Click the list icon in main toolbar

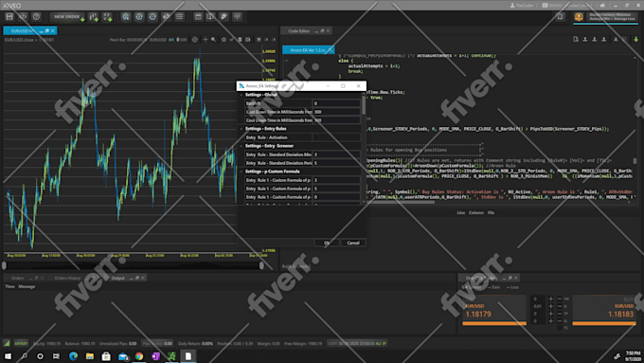tap(180, 17)
